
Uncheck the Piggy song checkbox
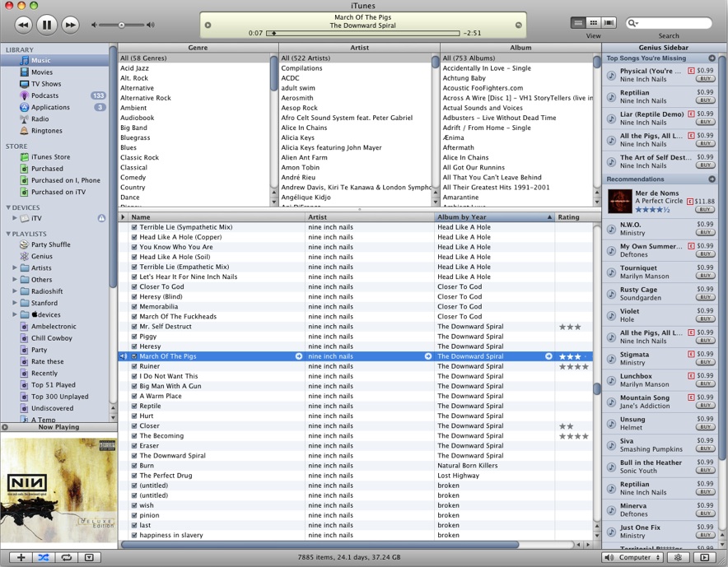[x=134, y=337]
